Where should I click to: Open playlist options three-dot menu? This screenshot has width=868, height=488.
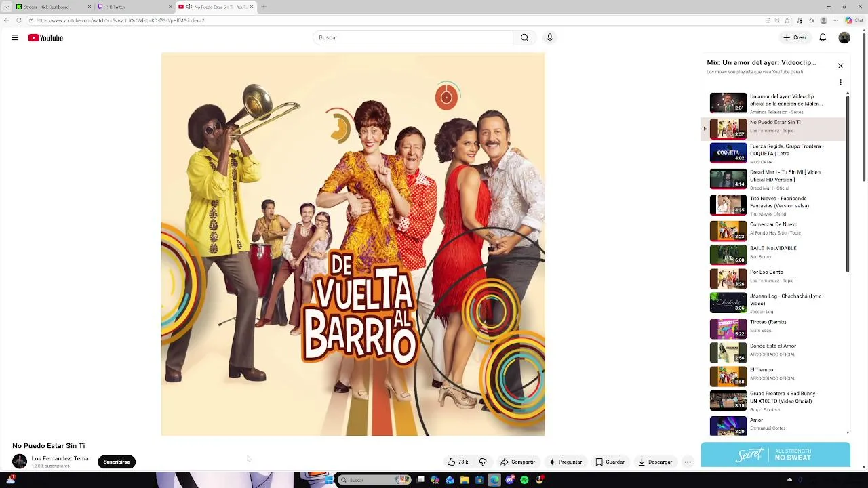click(x=840, y=82)
